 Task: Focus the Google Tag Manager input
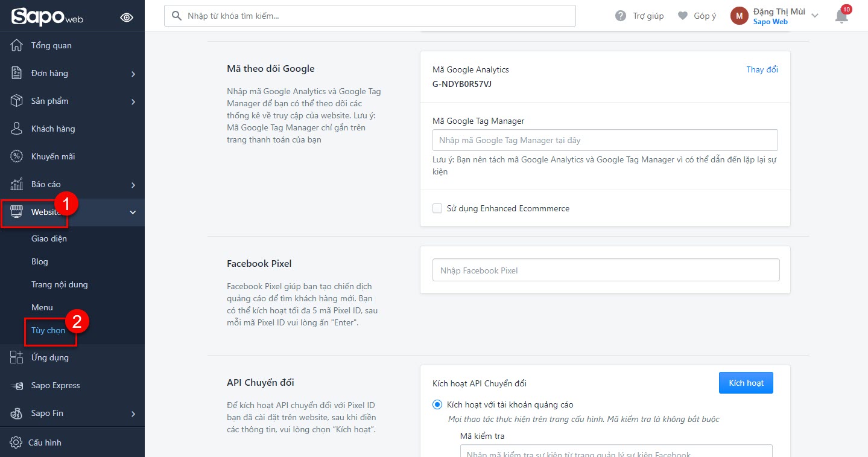point(605,140)
